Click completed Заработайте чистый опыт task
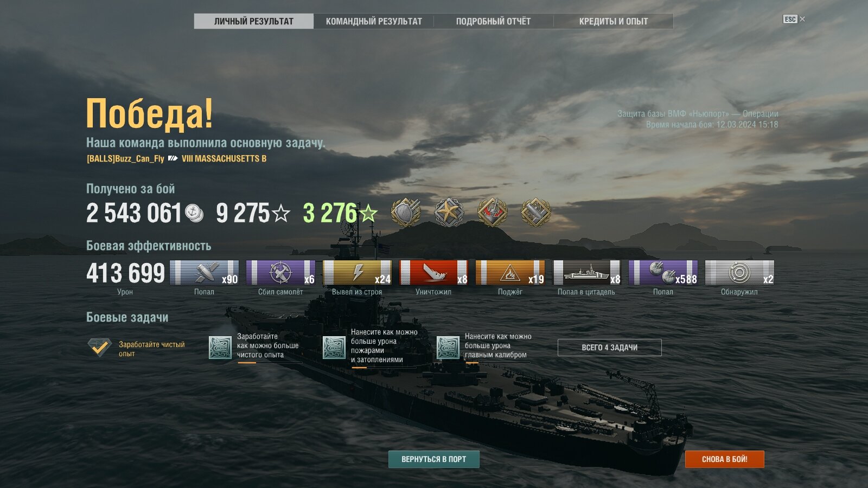 137,348
